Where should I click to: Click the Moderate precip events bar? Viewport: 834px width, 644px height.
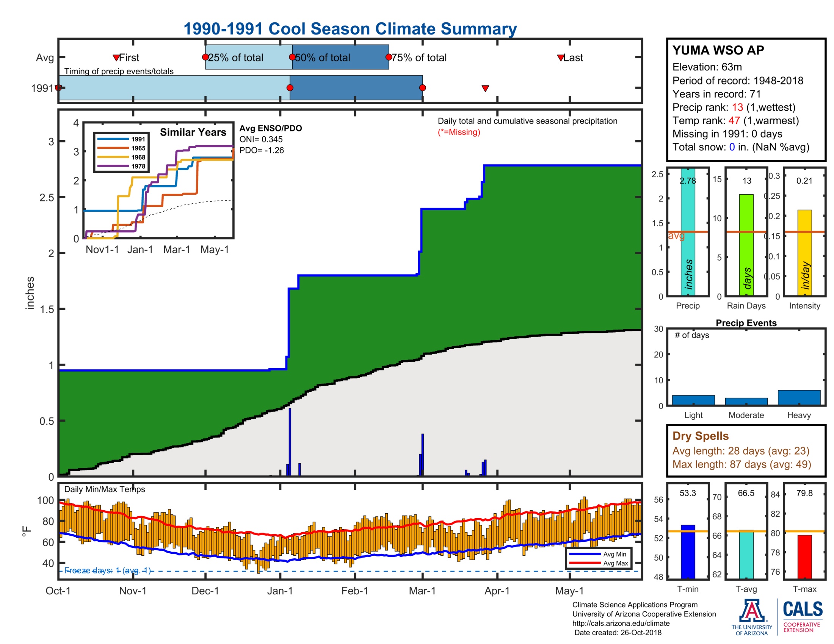click(746, 401)
